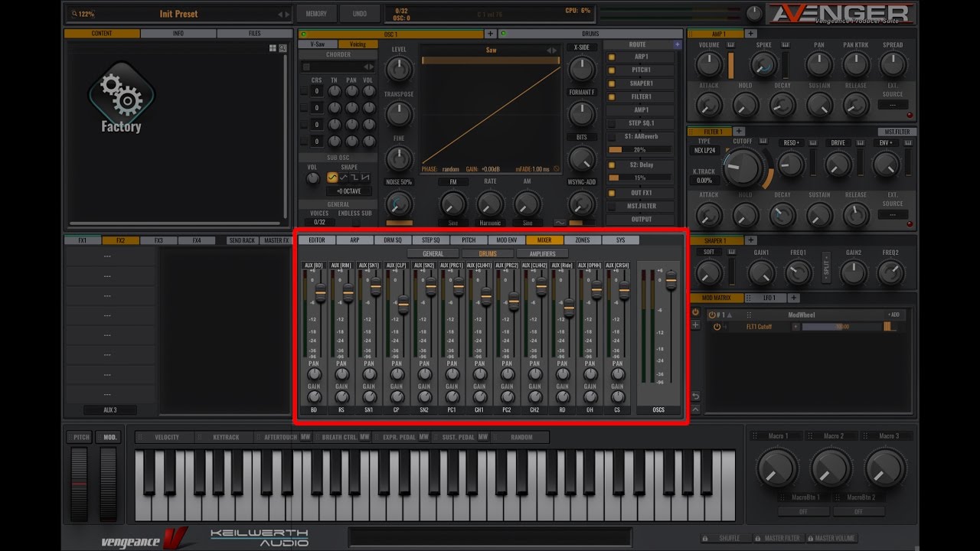
Task: Select the sine sub oscillator shape
Action: point(332,178)
